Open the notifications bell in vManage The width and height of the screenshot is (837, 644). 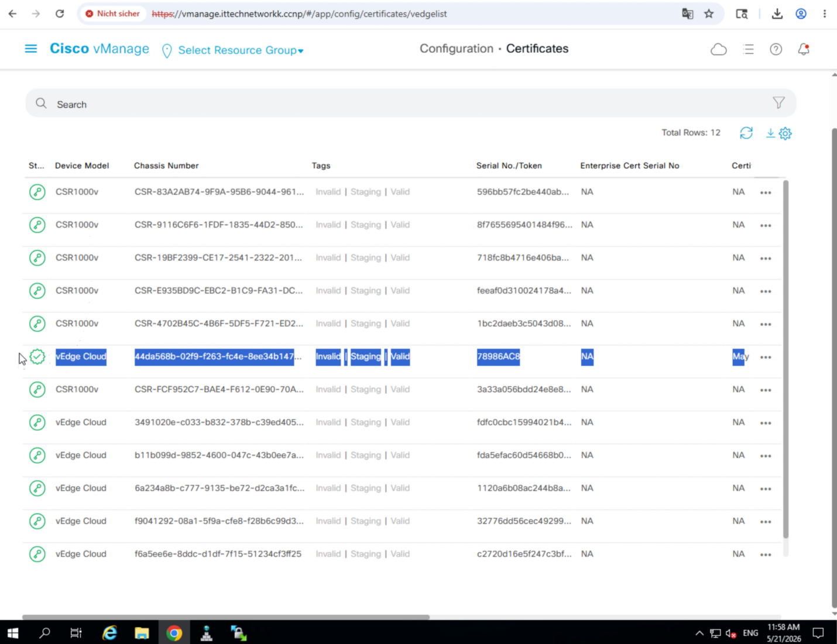coord(804,50)
